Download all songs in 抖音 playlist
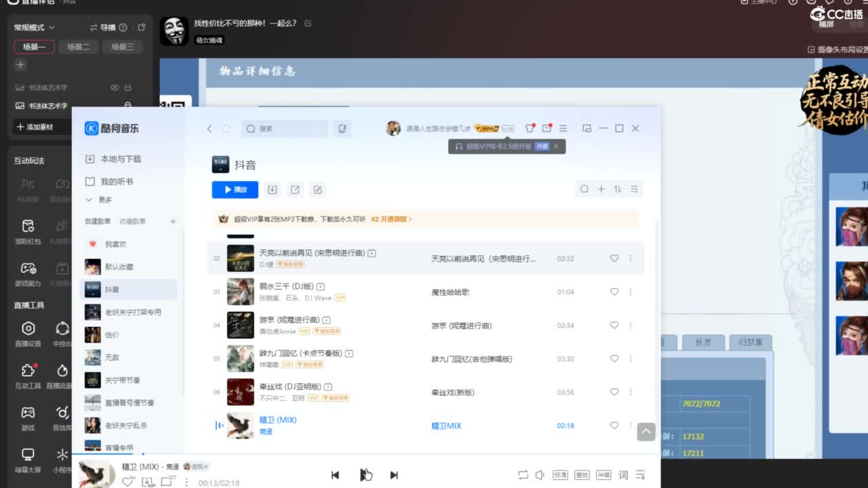Viewport: 868px width, 488px height. click(x=272, y=190)
